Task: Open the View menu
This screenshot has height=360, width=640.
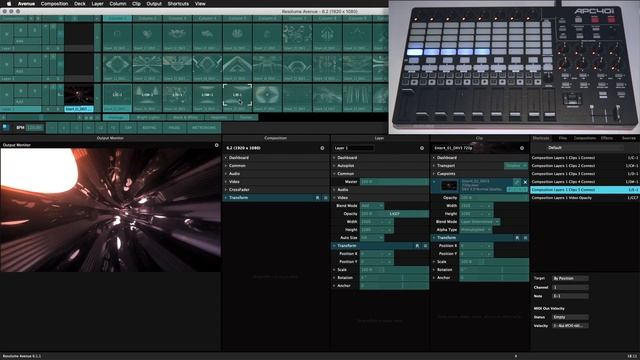Action: [x=200, y=4]
